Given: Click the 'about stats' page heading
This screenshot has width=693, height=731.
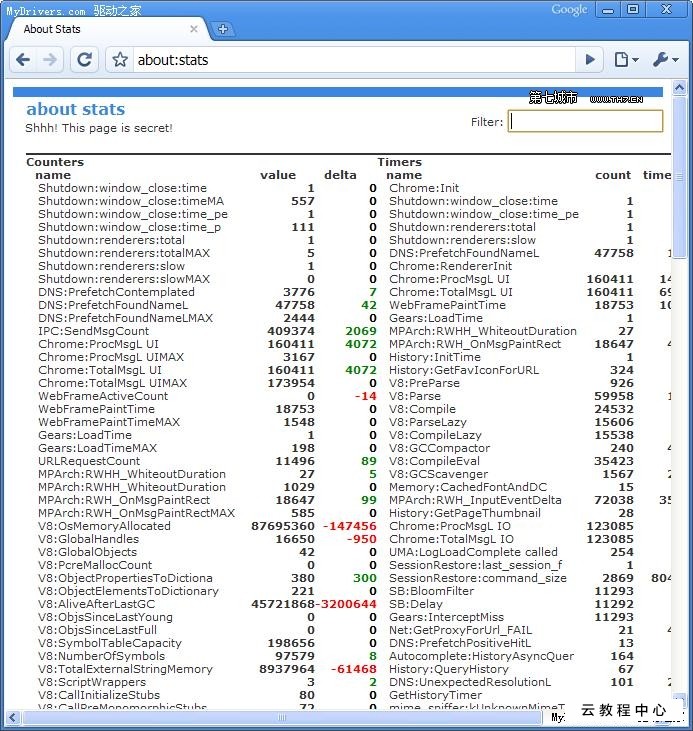Looking at the screenshot, I should pos(76,109).
